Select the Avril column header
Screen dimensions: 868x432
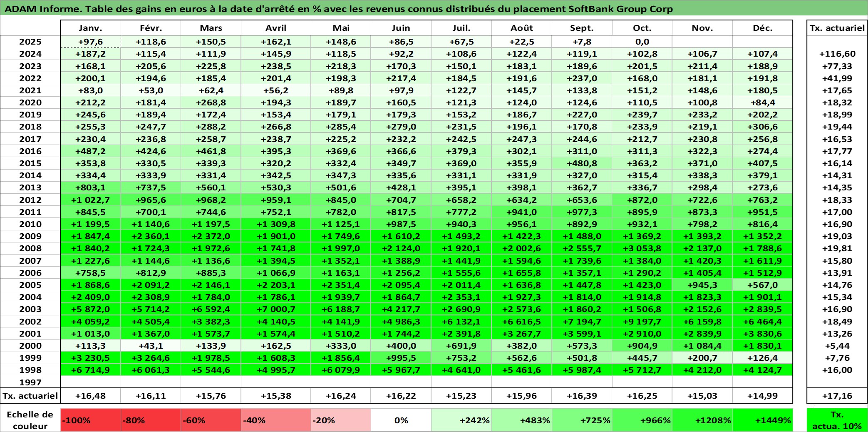click(276, 28)
